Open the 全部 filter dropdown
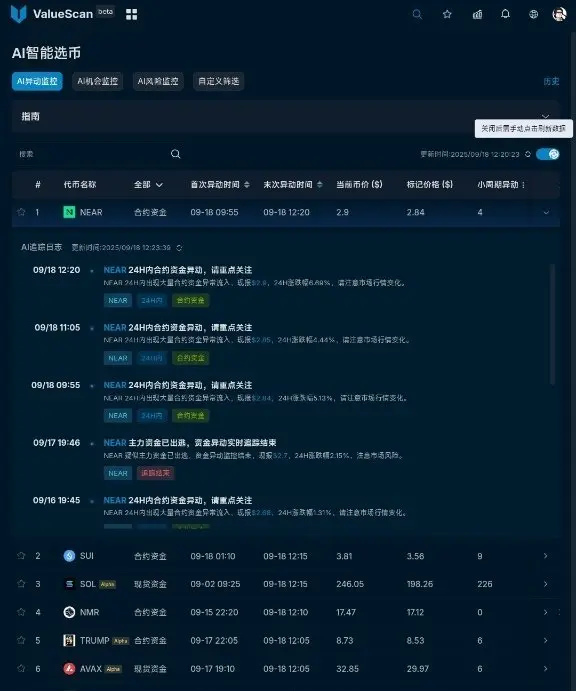Image resolution: width=576 pixels, height=691 pixels. 148,185
